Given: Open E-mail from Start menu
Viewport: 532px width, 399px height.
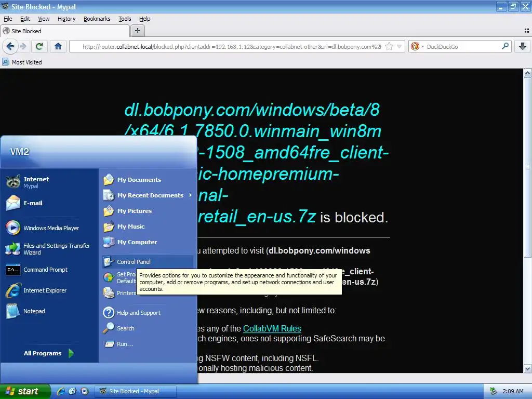Looking at the screenshot, I should click(49, 203).
